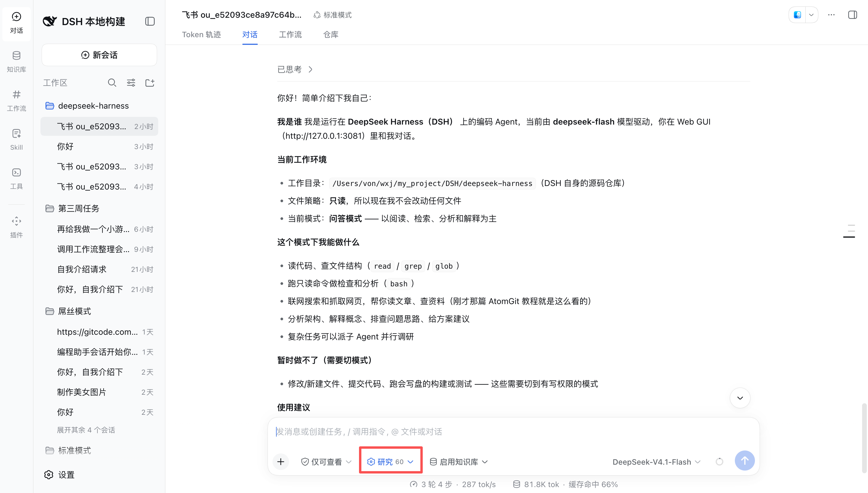This screenshot has height=493, width=868.
Task: Open the 制作美女图片 conversation
Action: point(99,392)
